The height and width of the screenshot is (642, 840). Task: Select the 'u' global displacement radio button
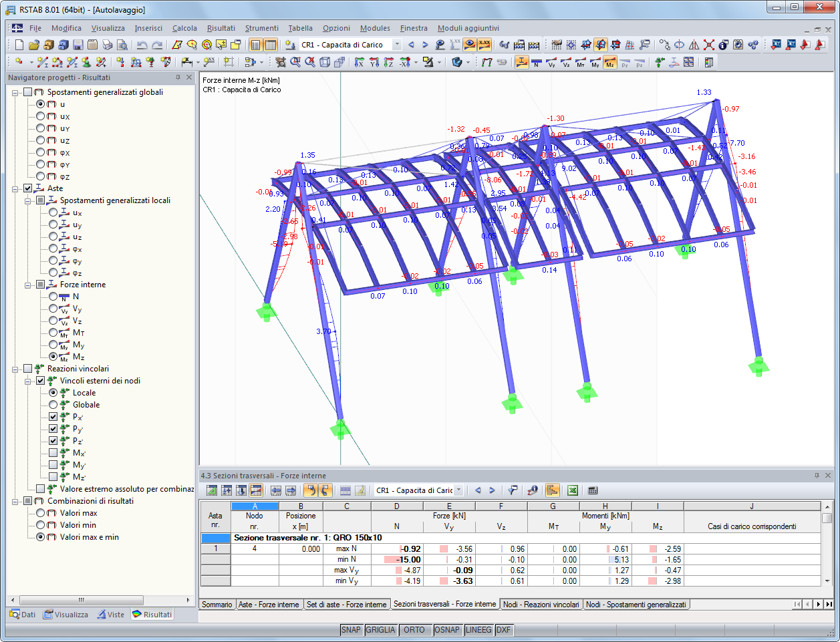41,104
